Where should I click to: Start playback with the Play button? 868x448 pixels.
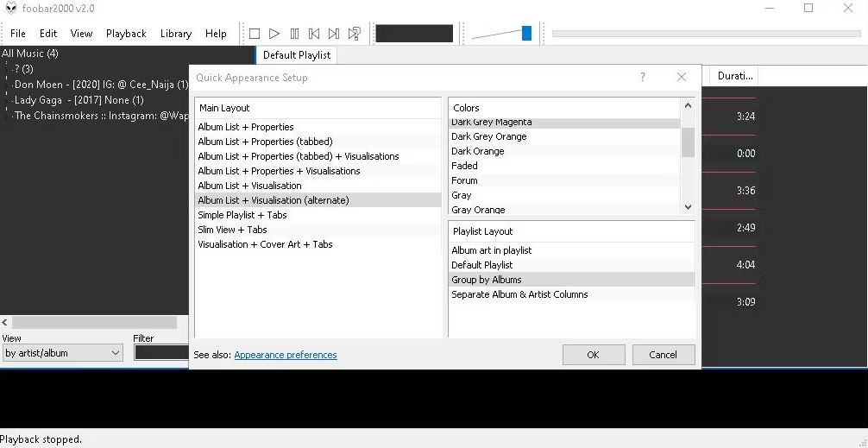(274, 34)
